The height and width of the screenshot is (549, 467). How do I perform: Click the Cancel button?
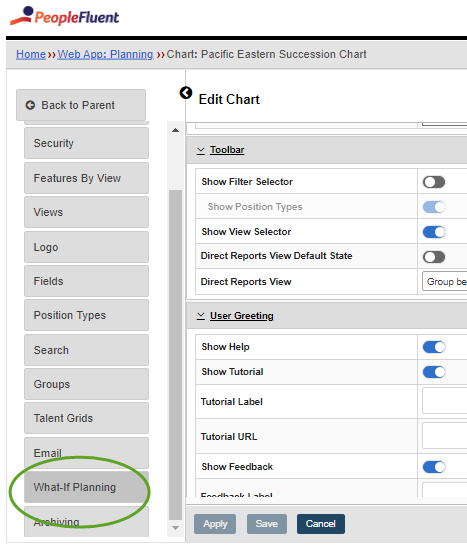pos(321,524)
